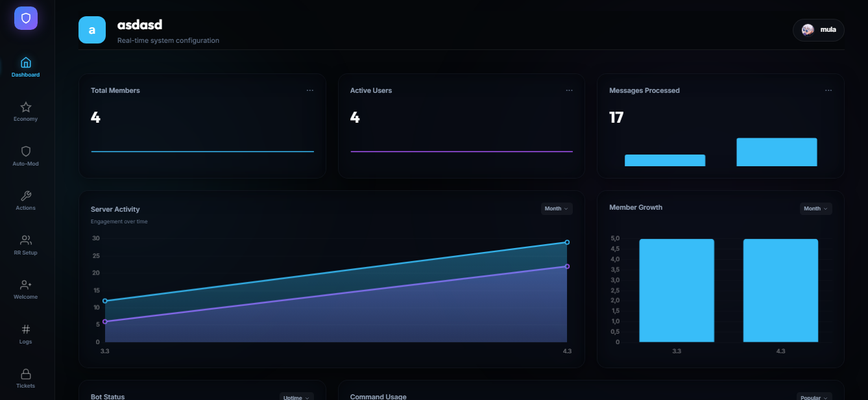This screenshot has height=400, width=868.
Task: Open the Uptime dropdown on Bot Status
Action: click(x=296, y=397)
